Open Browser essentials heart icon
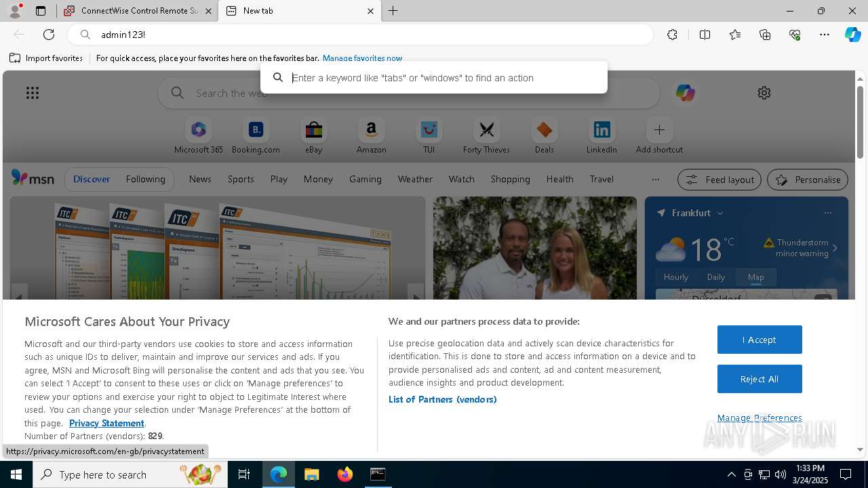The width and height of the screenshot is (868, 488). 795,35
